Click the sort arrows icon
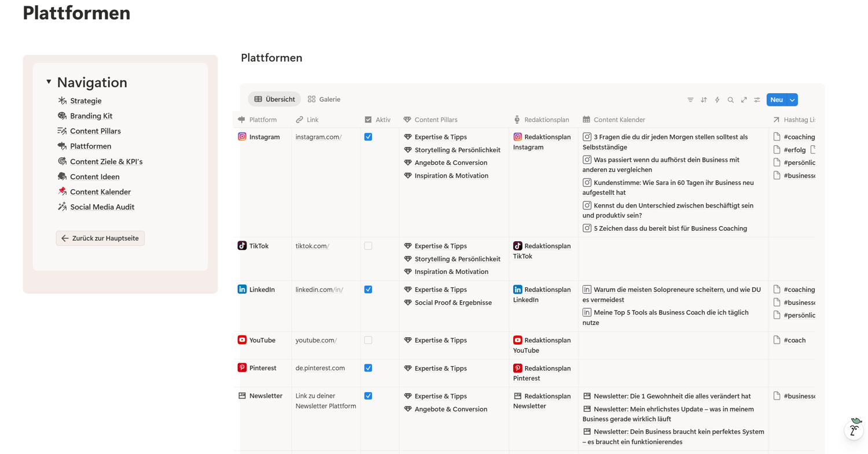 click(x=704, y=100)
